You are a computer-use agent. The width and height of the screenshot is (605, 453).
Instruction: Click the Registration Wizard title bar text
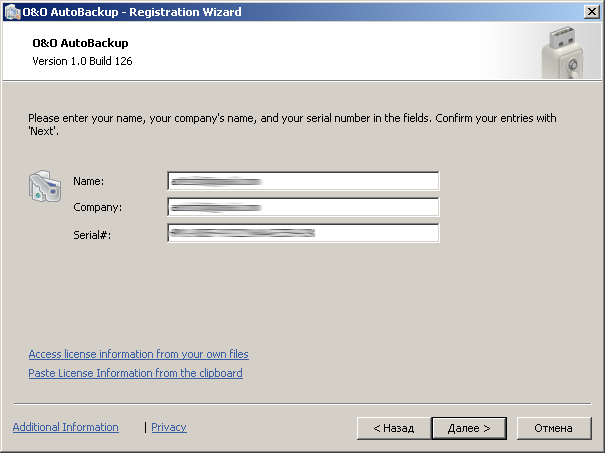pyautogui.click(x=132, y=11)
